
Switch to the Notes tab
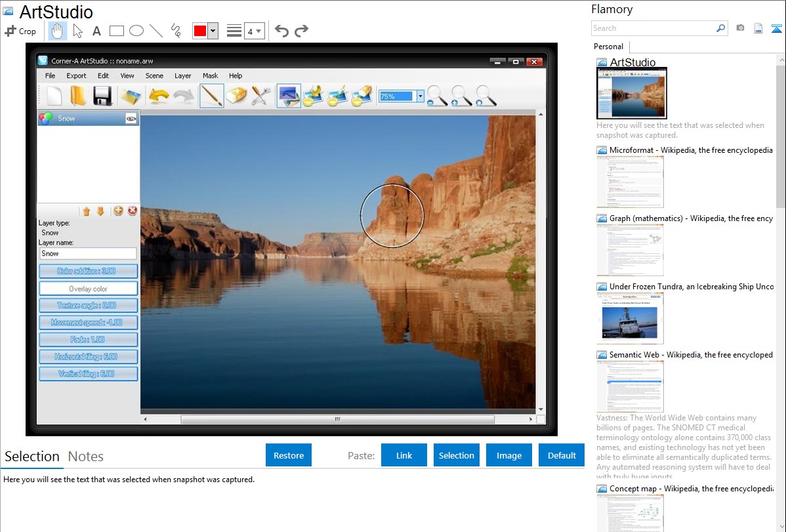[x=86, y=457]
